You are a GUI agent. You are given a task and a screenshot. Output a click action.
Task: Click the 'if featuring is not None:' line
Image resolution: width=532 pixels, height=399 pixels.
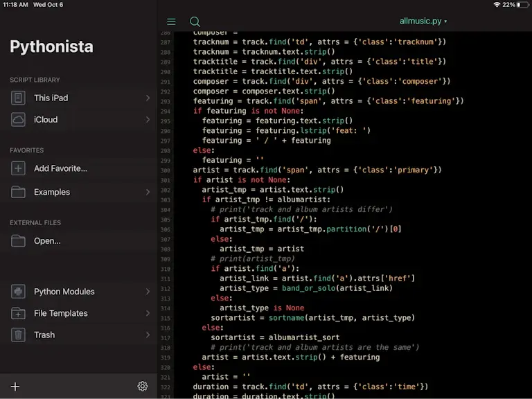249,111
